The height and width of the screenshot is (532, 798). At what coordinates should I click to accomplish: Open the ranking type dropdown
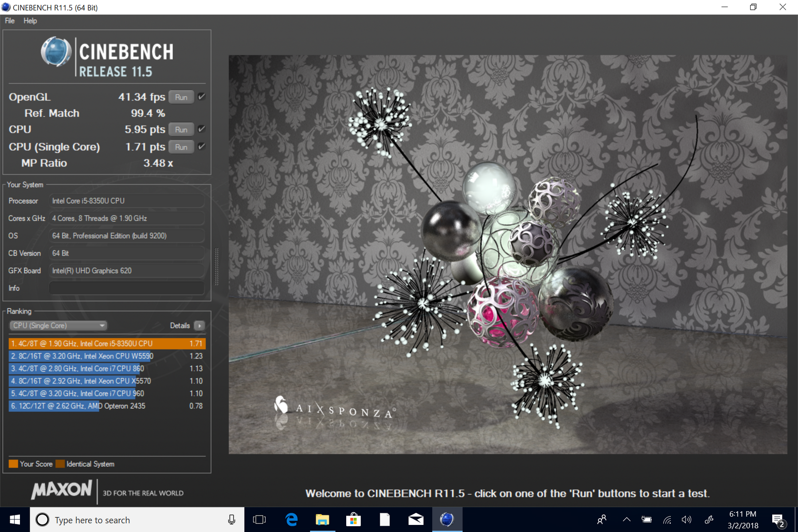click(x=58, y=325)
